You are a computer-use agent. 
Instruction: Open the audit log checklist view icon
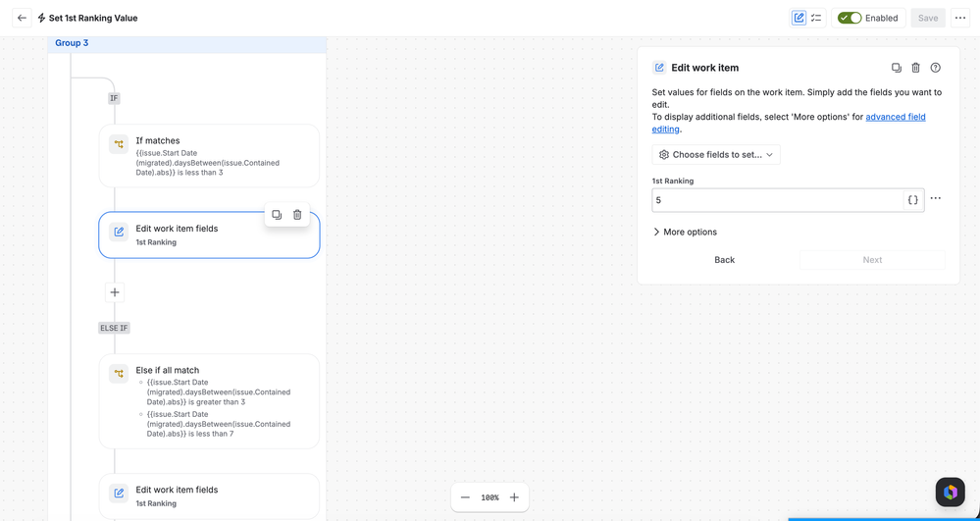point(816,18)
